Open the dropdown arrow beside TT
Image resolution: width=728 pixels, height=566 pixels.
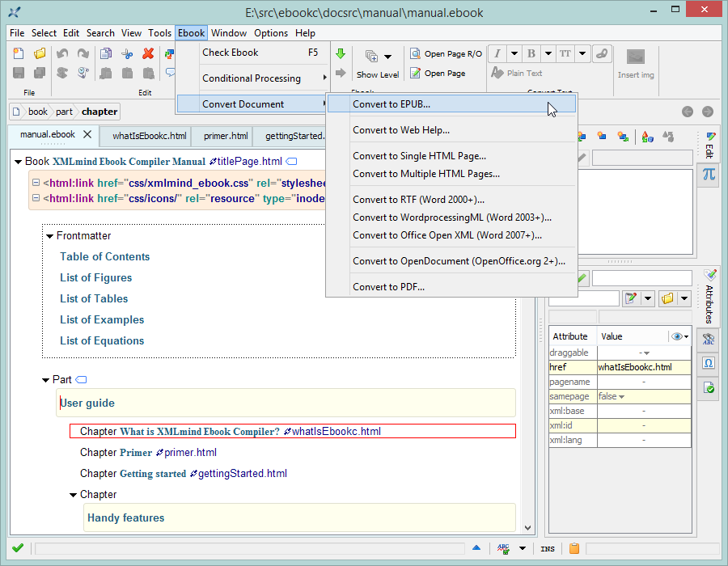pyautogui.click(x=582, y=53)
